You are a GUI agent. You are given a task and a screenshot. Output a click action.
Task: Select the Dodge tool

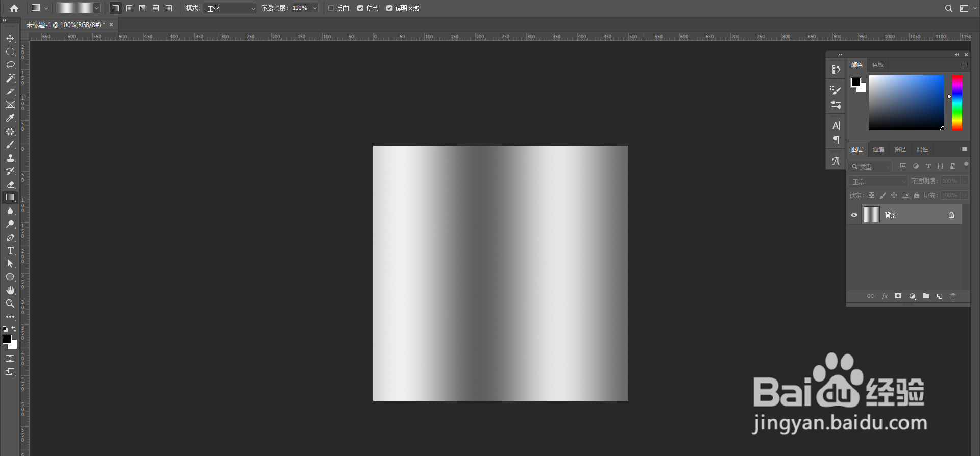(x=10, y=224)
